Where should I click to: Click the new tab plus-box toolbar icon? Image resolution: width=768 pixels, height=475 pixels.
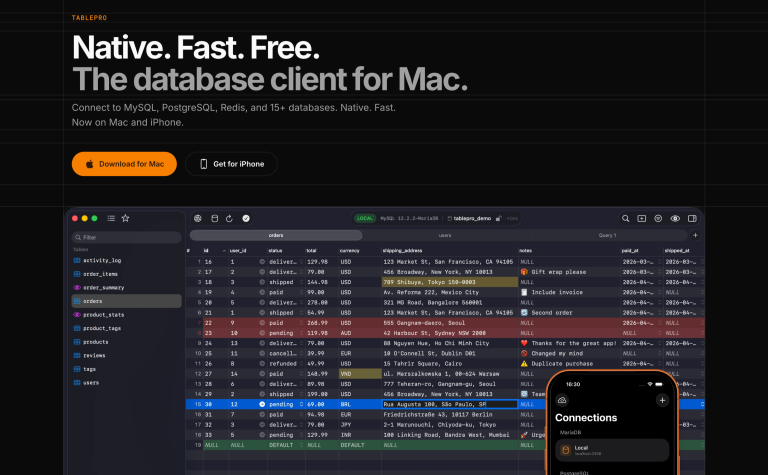tap(642, 218)
